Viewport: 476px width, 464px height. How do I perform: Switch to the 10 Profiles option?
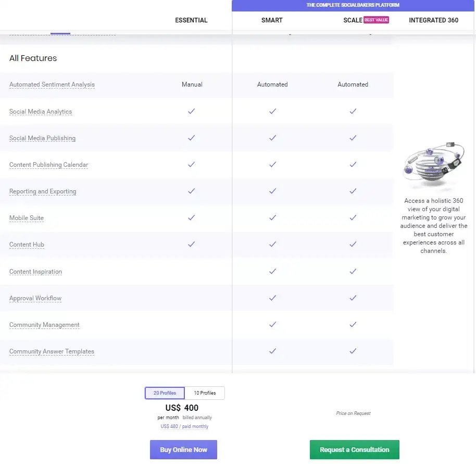pos(205,393)
